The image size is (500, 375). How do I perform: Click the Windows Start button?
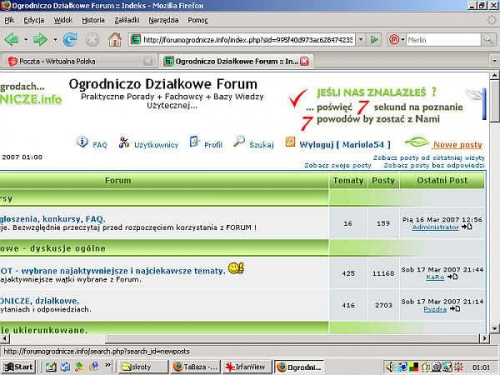click(x=19, y=367)
